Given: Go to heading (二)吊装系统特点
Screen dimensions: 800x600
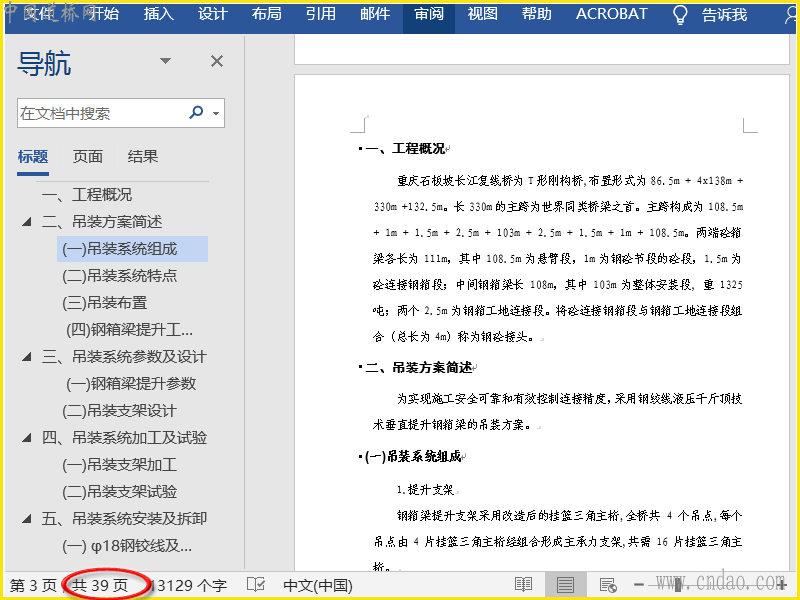Looking at the screenshot, I should pyautogui.click(x=119, y=276).
